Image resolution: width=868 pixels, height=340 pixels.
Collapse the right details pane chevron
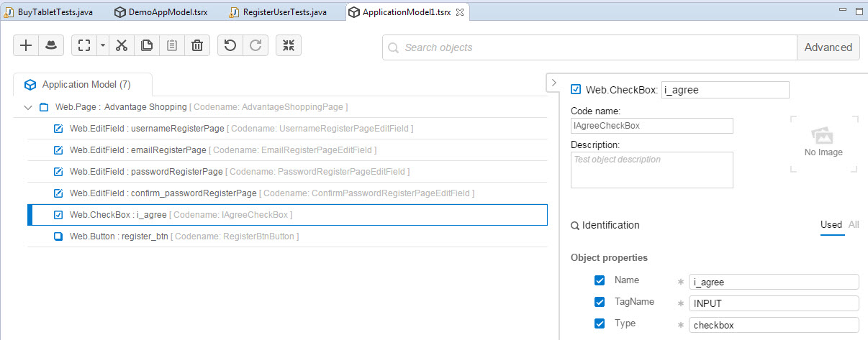[x=553, y=83]
